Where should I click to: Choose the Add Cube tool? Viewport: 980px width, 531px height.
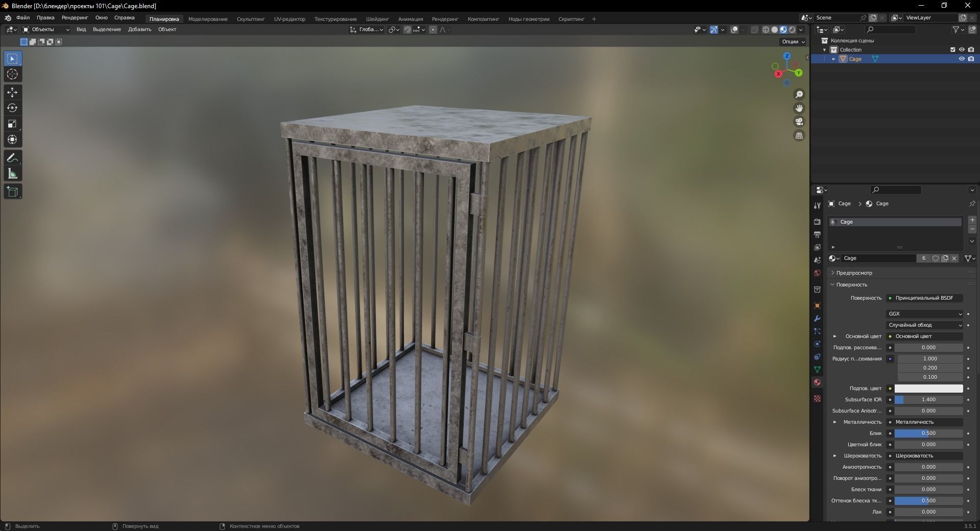[x=13, y=191]
